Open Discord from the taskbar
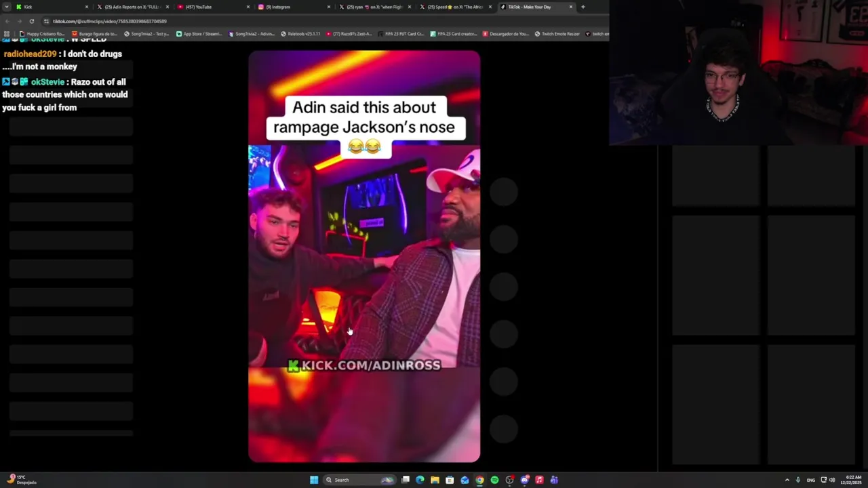The image size is (868, 488). (x=524, y=480)
